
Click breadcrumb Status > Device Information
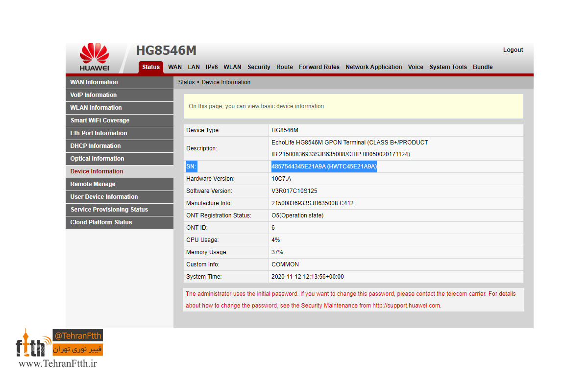pyautogui.click(x=214, y=82)
